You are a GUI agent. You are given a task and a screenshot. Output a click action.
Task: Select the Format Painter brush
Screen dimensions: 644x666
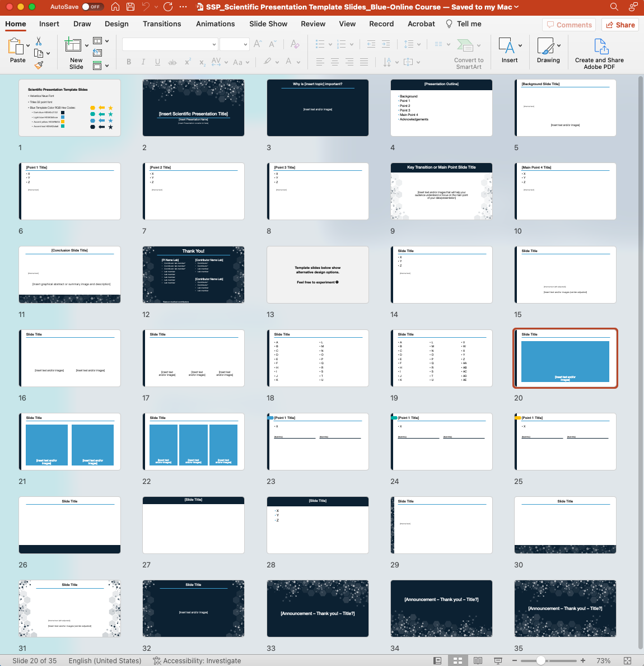coord(39,65)
